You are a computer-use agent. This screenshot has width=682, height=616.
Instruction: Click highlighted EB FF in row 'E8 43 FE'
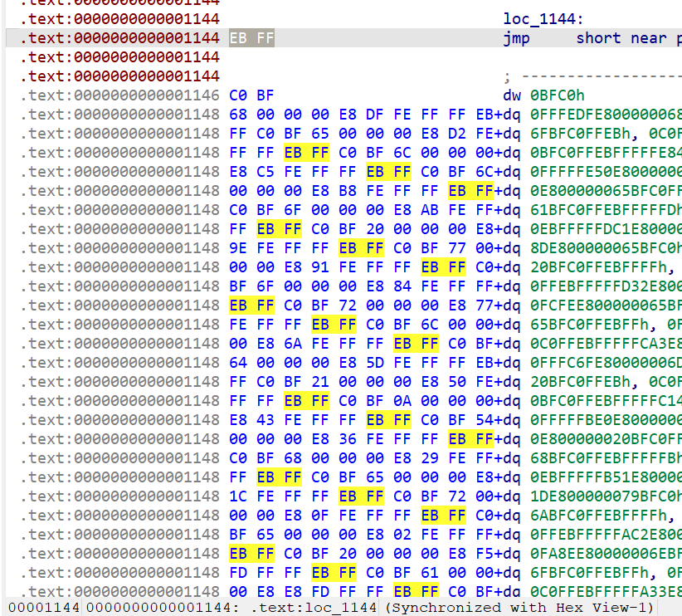coord(388,420)
